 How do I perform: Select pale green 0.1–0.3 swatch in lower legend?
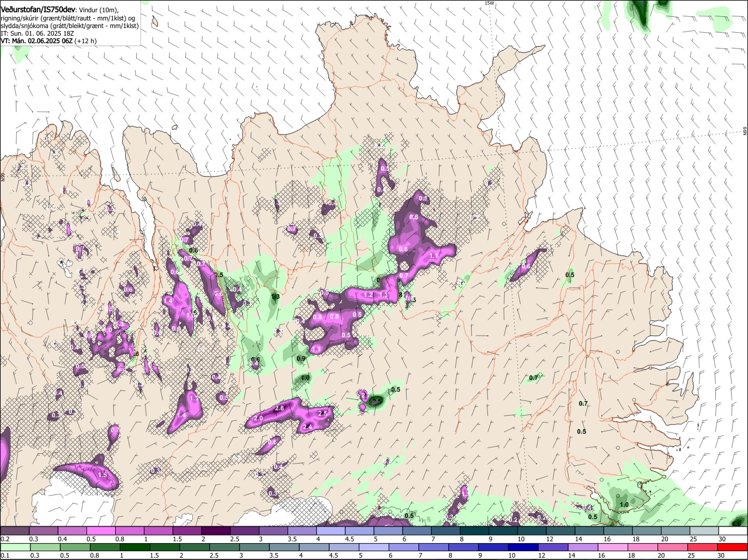click(x=15, y=548)
